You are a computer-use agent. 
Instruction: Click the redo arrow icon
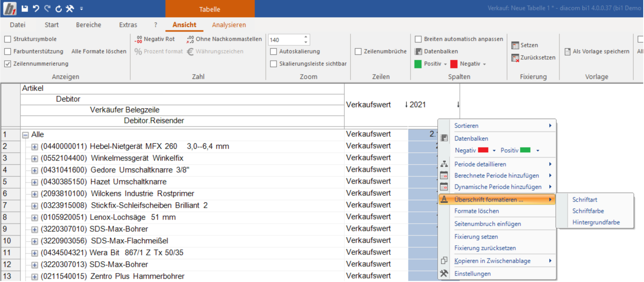coord(47,8)
